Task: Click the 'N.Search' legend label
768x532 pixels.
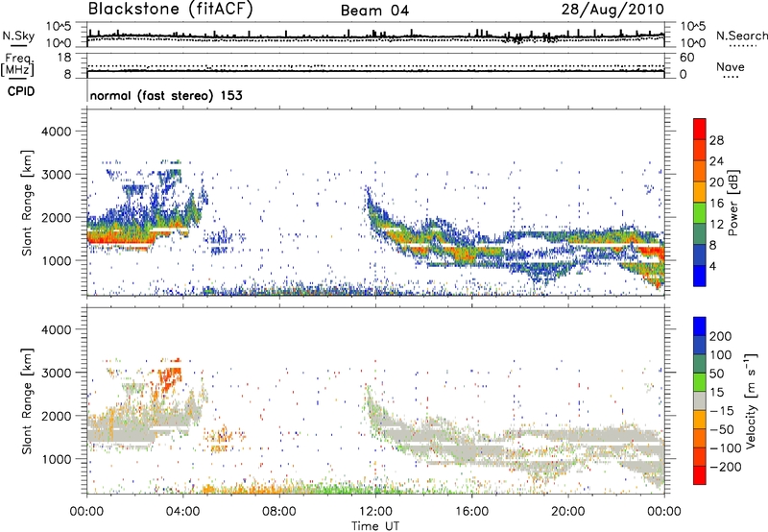Action: (741, 36)
